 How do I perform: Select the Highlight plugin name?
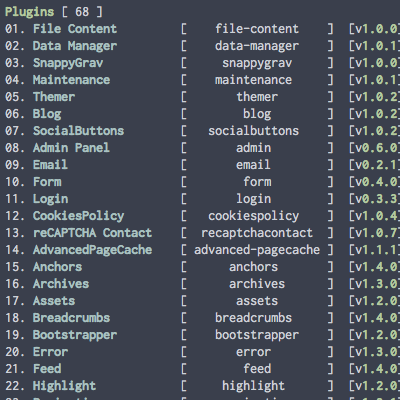point(64,386)
